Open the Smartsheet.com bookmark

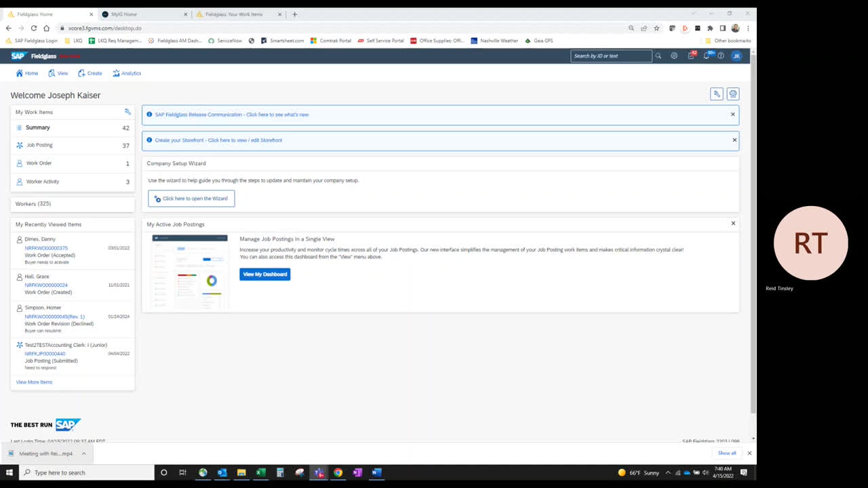[x=283, y=41]
